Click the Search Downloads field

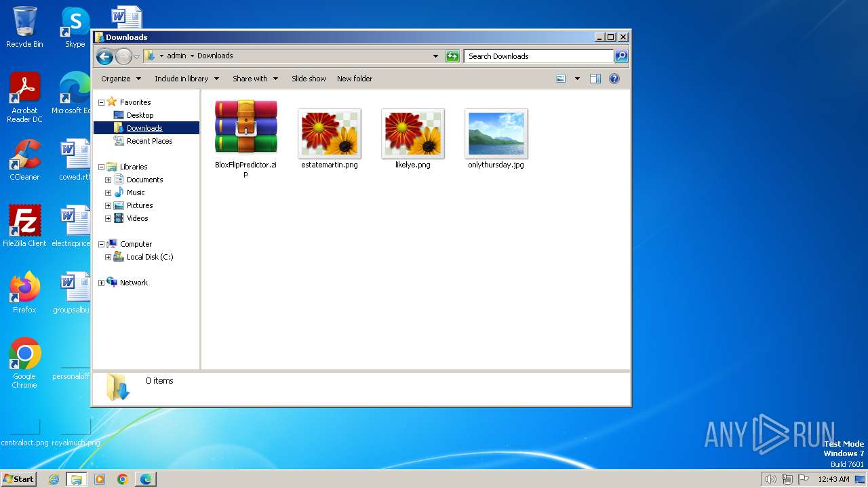pos(539,56)
